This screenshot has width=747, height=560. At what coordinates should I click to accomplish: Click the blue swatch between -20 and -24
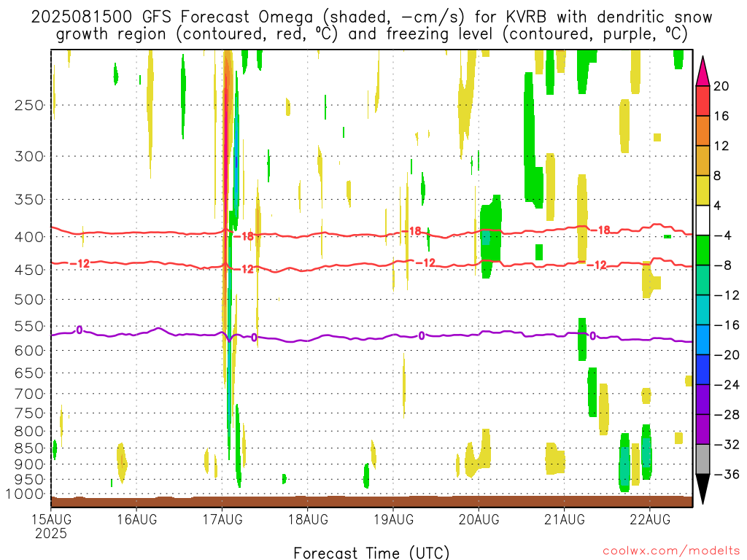pyautogui.click(x=703, y=370)
